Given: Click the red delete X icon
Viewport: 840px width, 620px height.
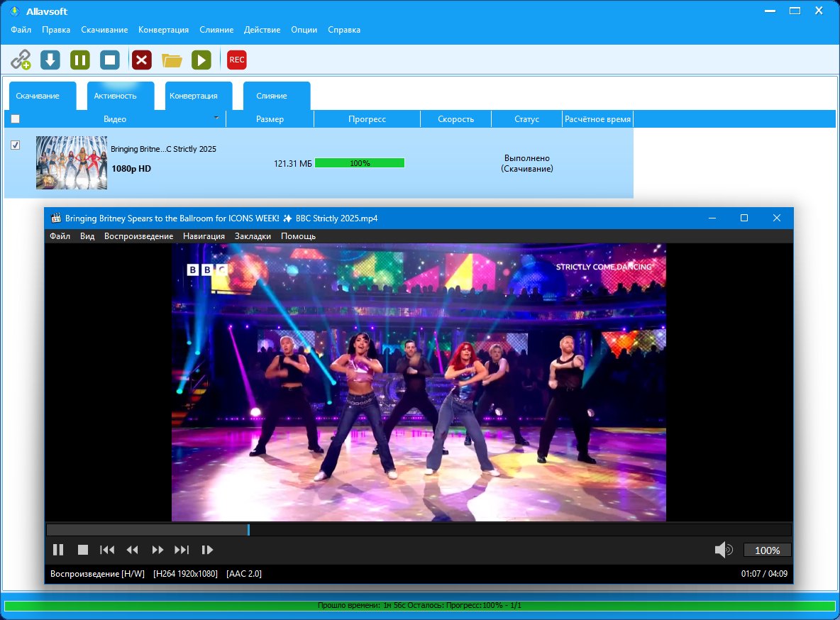Looking at the screenshot, I should pyautogui.click(x=142, y=60).
